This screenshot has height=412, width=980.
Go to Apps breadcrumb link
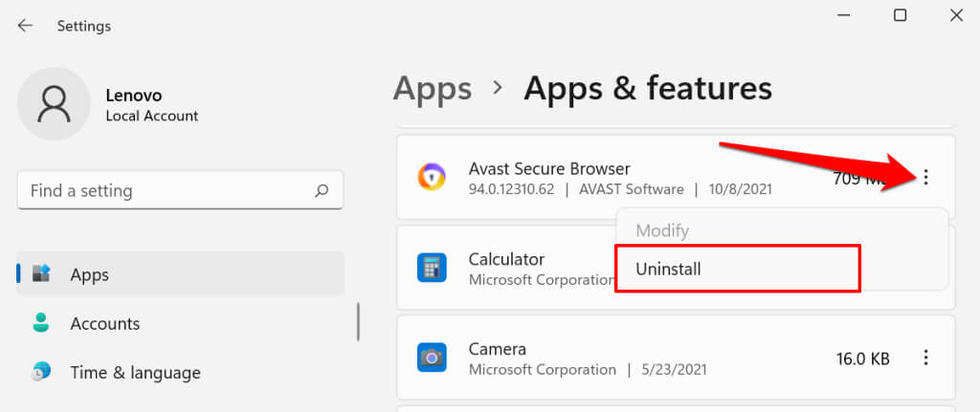(433, 88)
